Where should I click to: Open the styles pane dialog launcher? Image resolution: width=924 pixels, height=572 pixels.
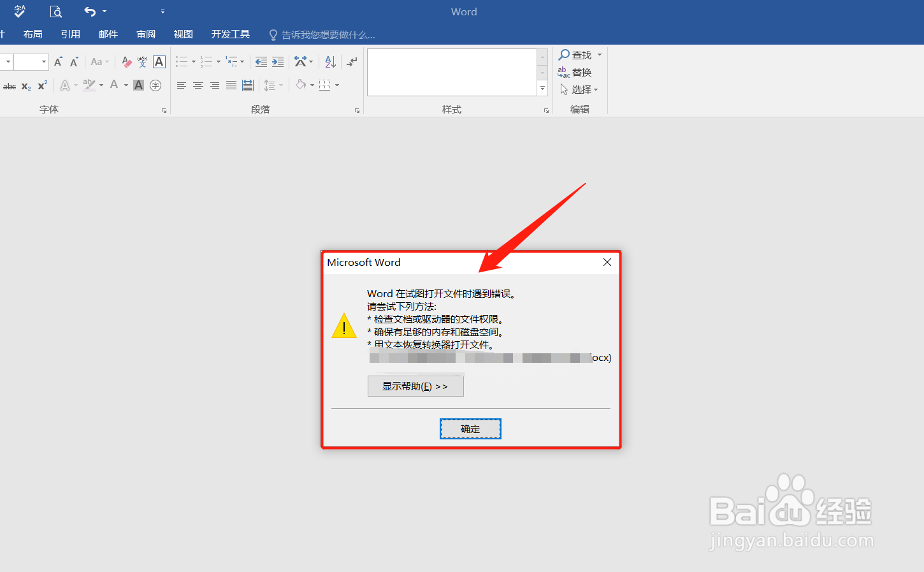[x=546, y=111]
